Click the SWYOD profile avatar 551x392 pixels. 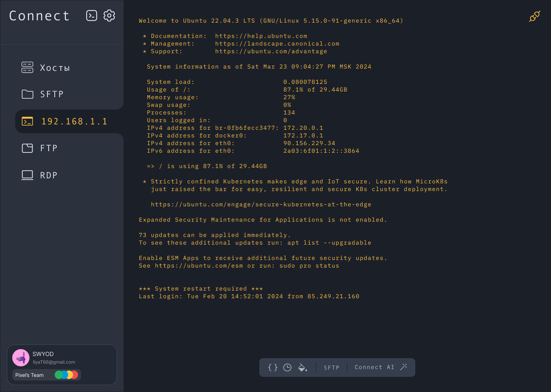click(21, 357)
